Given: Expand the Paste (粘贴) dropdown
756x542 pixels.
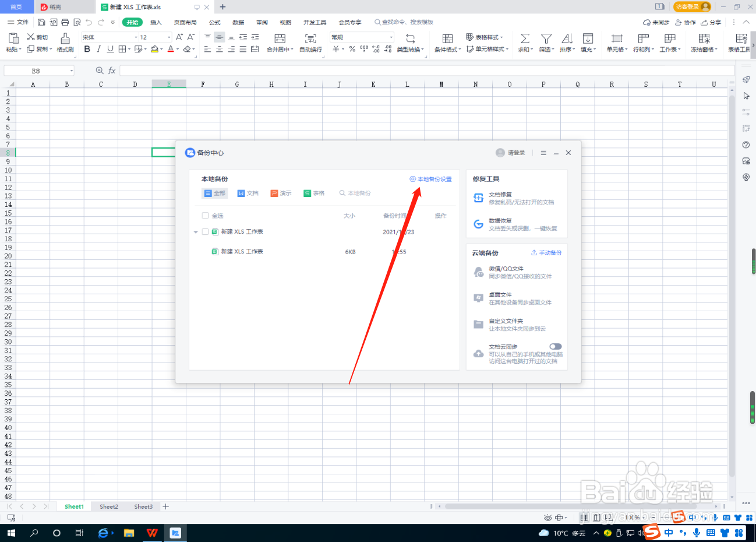Looking at the screenshot, I should (13, 50).
